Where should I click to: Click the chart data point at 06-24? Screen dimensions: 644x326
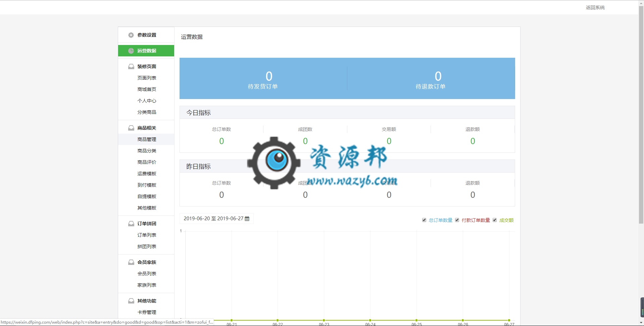coord(370,320)
